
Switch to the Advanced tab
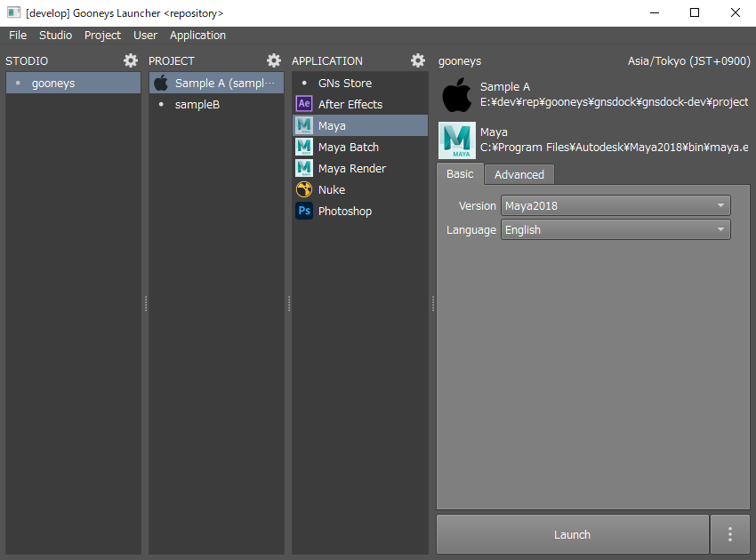pyautogui.click(x=519, y=174)
